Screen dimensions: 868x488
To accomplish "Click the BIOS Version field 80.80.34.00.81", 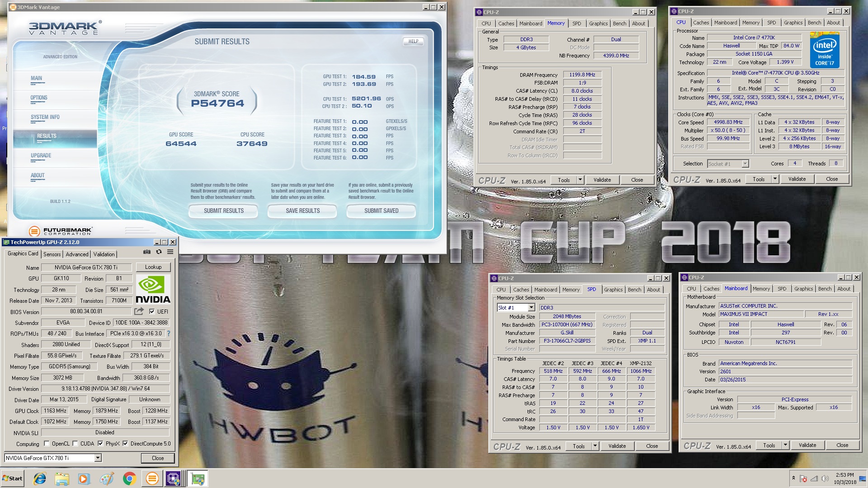I will pos(86,312).
